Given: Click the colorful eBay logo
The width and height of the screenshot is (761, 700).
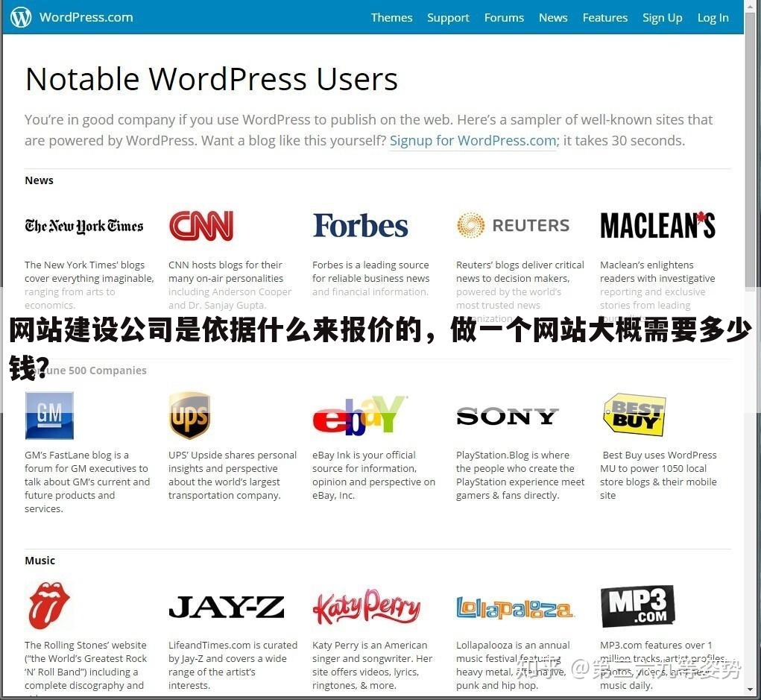Looking at the screenshot, I should coord(359,415).
